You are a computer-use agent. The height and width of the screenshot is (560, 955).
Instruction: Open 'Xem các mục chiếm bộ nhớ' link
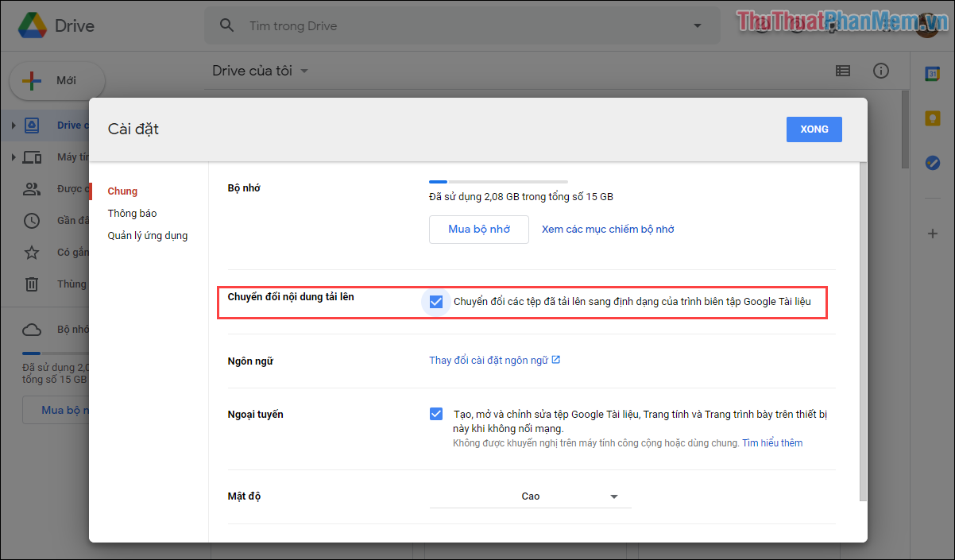(608, 229)
